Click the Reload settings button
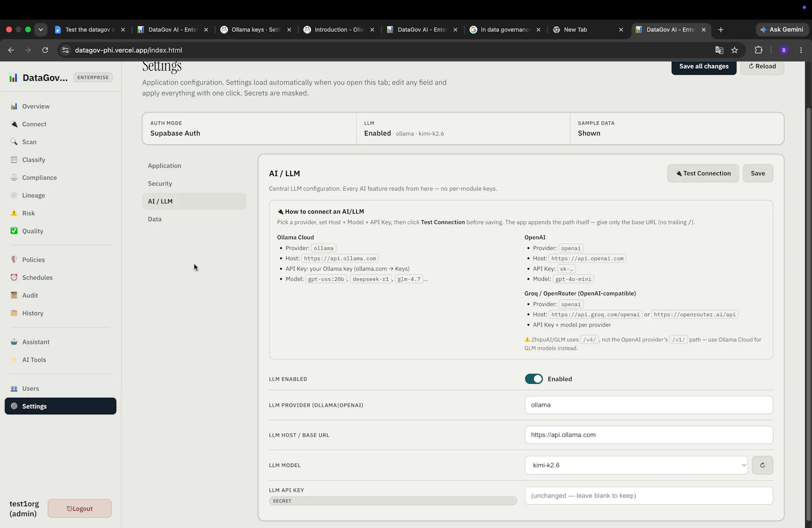Image resolution: width=812 pixels, height=528 pixels. (762, 67)
